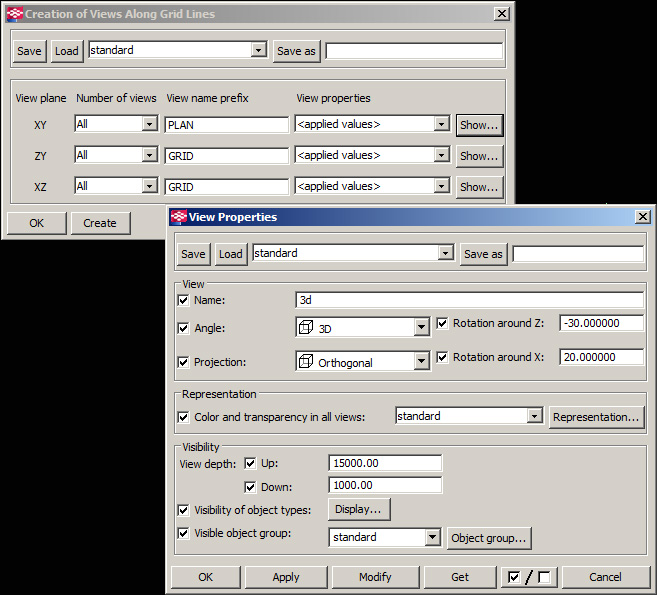Click the Save as name field in Creation of Views
657x595 pixels.
point(414,51)
